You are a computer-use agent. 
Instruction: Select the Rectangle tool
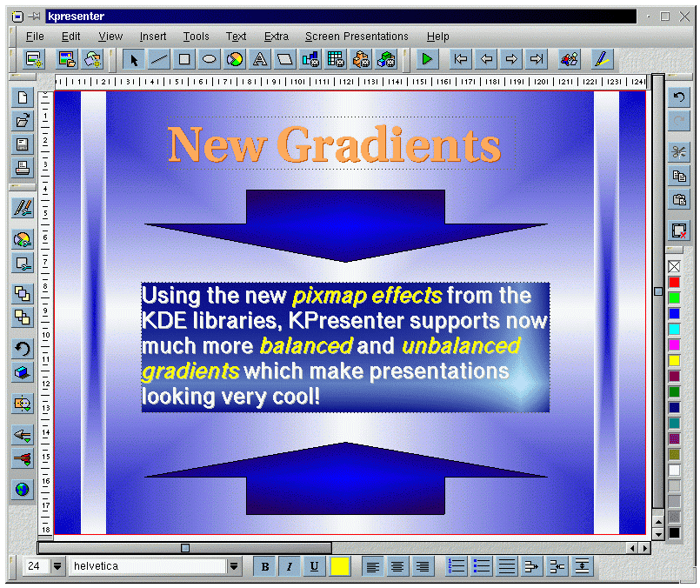184,59
